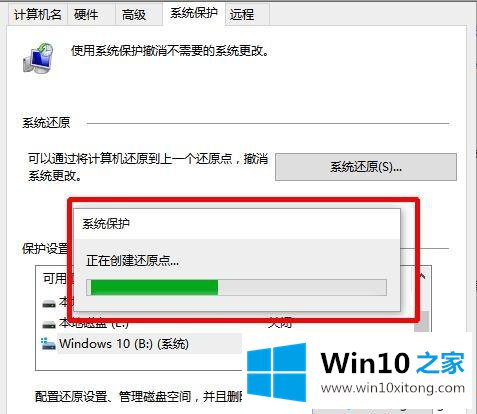
Task: Click the 系统保护 tab
Action: 194,13
